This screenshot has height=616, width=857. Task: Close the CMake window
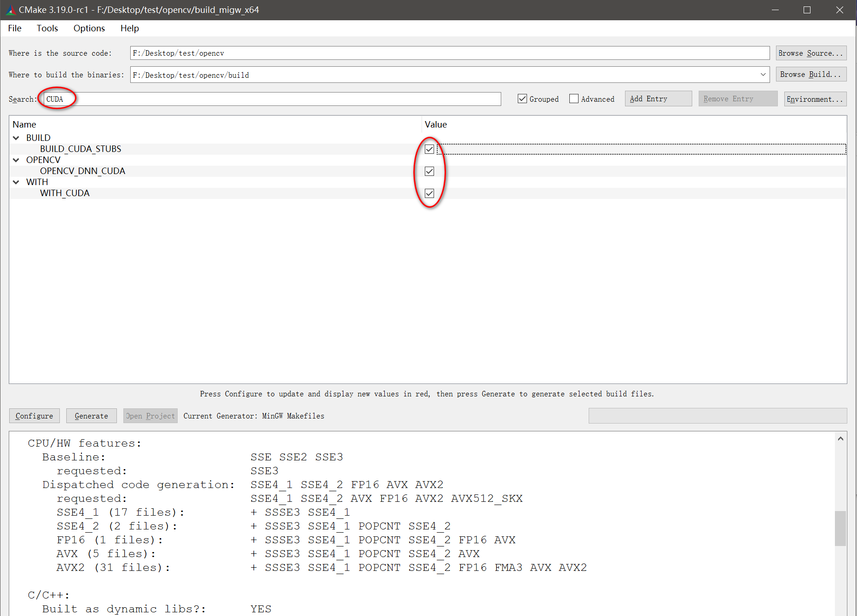pyautogui.click(x=840, y=10)
